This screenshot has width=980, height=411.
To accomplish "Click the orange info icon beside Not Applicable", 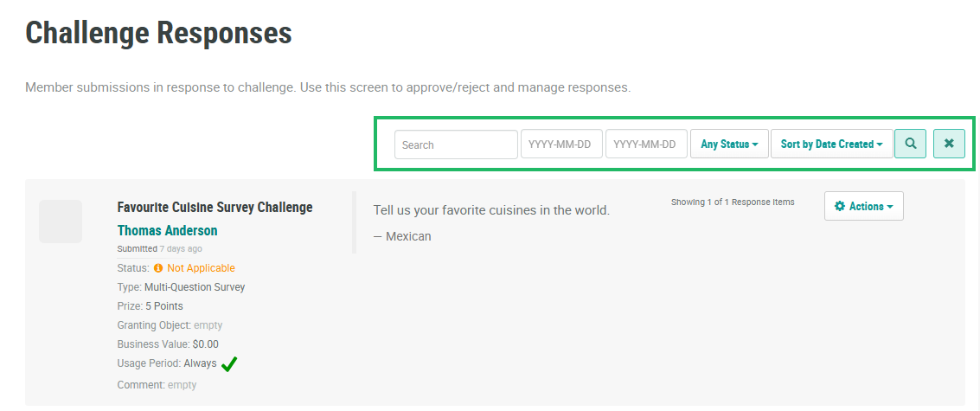I will (x=158, y=268).
